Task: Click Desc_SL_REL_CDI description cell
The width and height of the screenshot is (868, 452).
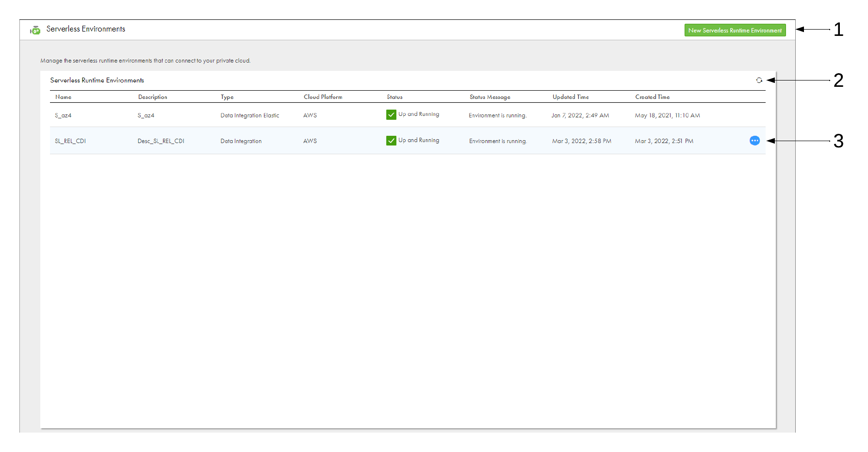Action: (161, 141)
